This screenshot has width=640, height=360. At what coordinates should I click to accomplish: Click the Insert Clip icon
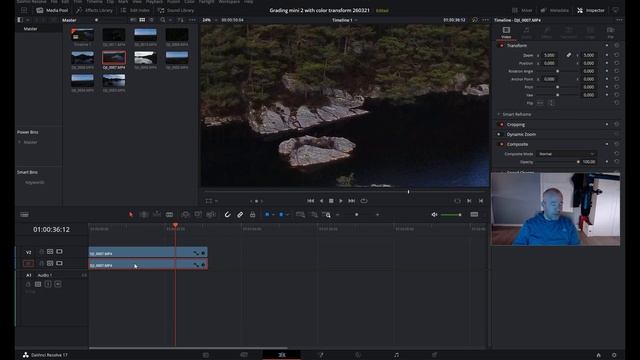[185, 215]
